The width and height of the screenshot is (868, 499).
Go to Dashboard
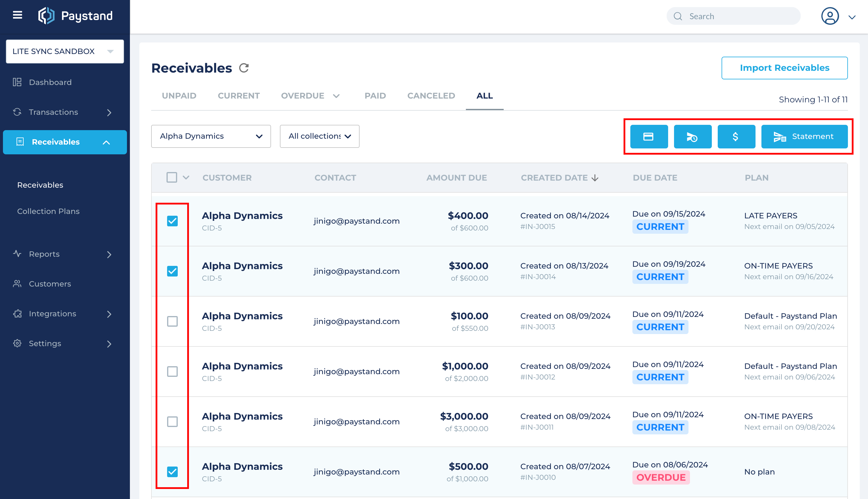click(50, 82)
